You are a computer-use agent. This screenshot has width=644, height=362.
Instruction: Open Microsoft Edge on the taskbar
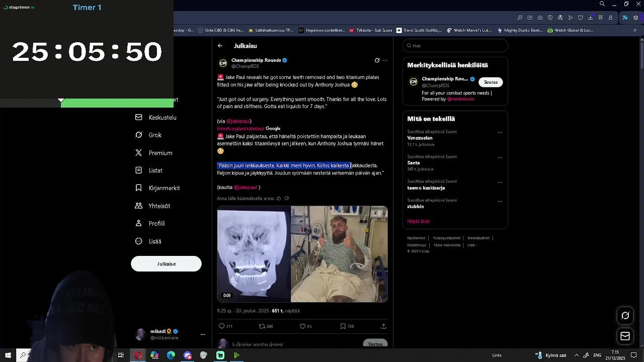171,355
